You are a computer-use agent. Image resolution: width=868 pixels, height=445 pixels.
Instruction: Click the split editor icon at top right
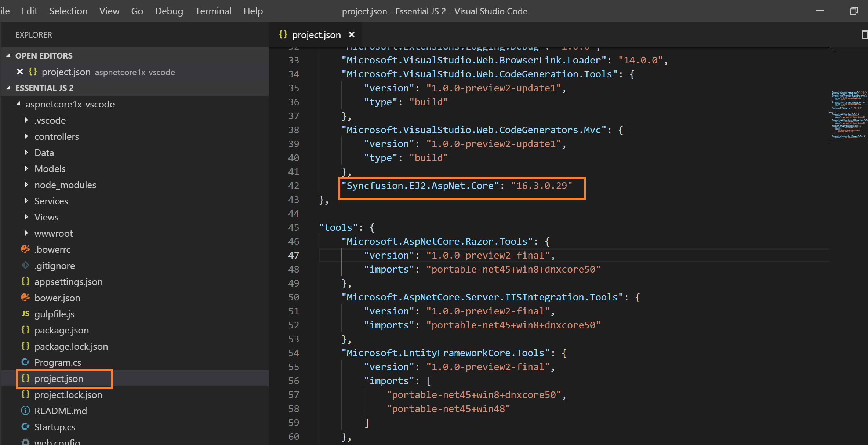(x=864, y=35)
